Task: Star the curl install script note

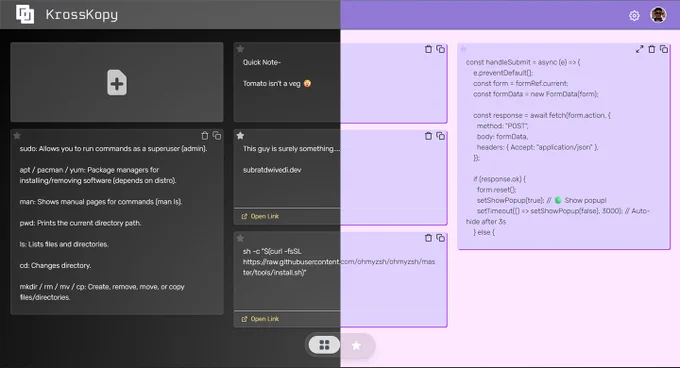Action: coord(240,238)
